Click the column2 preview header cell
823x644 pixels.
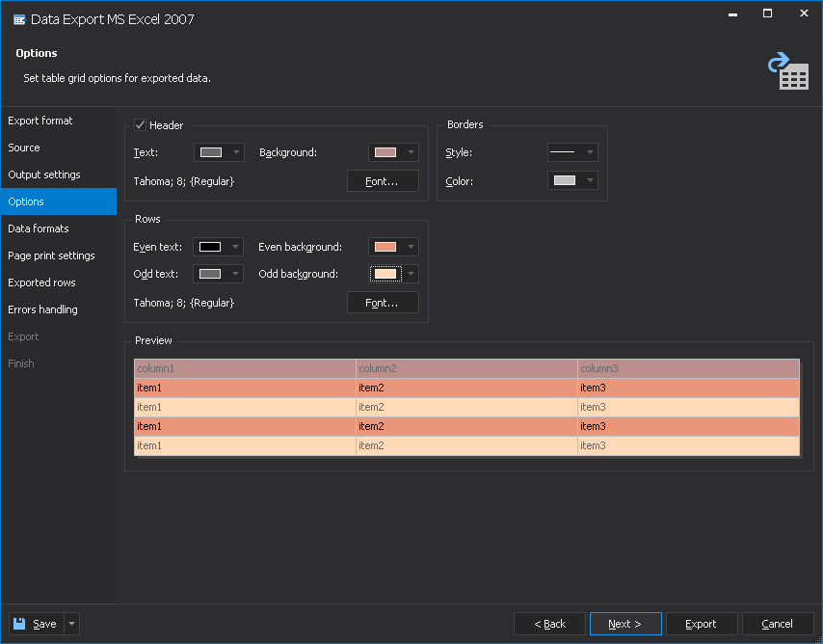[x=466, y=368]
